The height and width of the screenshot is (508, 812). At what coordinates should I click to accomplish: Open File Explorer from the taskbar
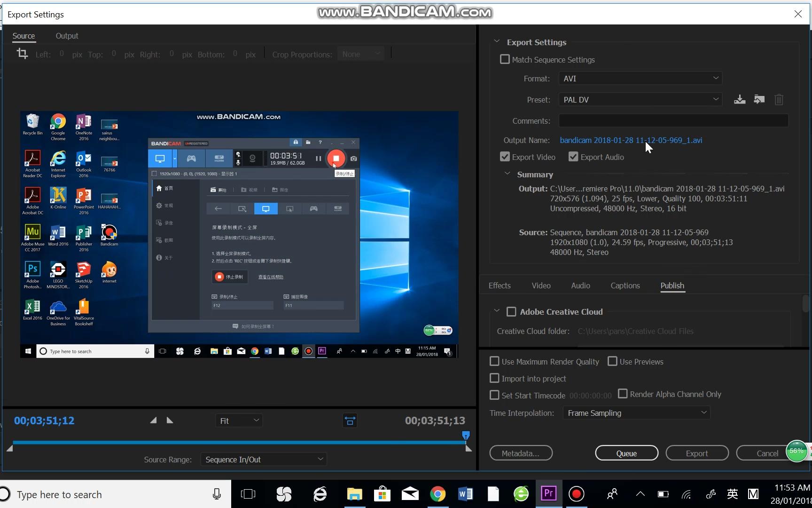tap(354, 494)
